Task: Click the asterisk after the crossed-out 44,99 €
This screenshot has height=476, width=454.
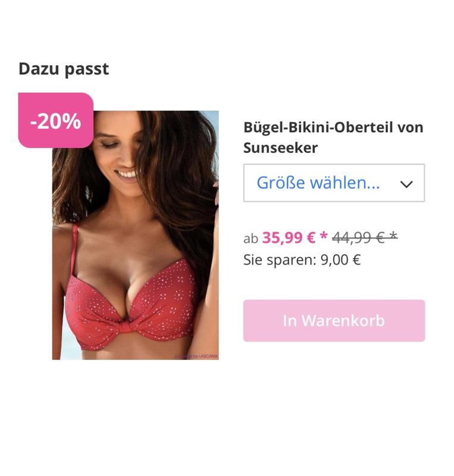Action: [x=393, y=236]
